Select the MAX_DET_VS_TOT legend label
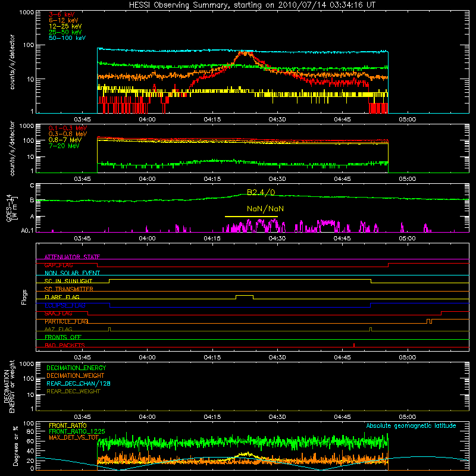This screenshot has width=476, height=476. pyautogui.click(x=74, y=437)
